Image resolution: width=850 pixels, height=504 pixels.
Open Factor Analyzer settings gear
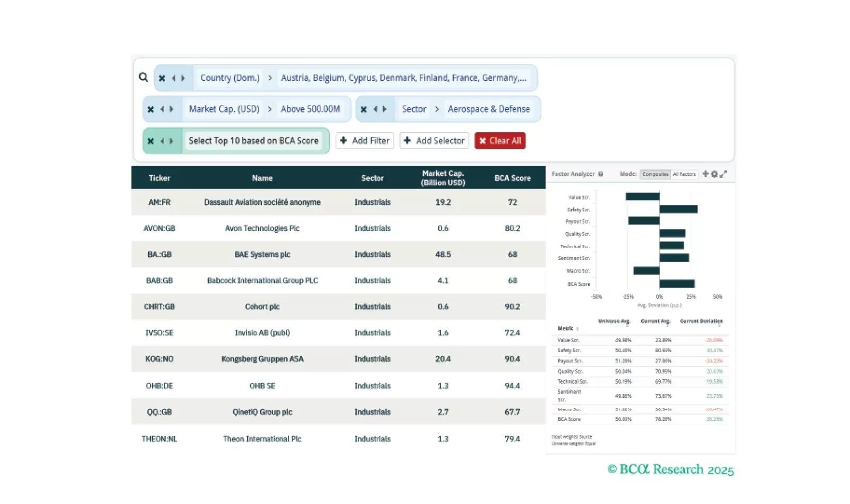715,174
